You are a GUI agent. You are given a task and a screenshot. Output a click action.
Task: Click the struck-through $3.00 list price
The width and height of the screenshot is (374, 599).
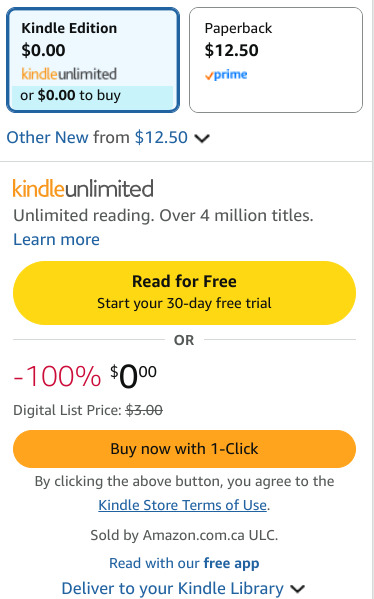144,410
